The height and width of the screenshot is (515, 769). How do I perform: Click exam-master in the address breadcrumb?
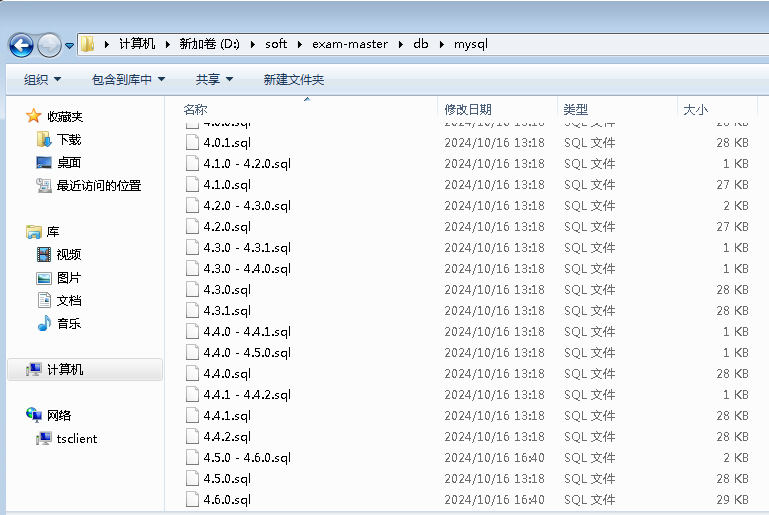click(x=345, y=44)
